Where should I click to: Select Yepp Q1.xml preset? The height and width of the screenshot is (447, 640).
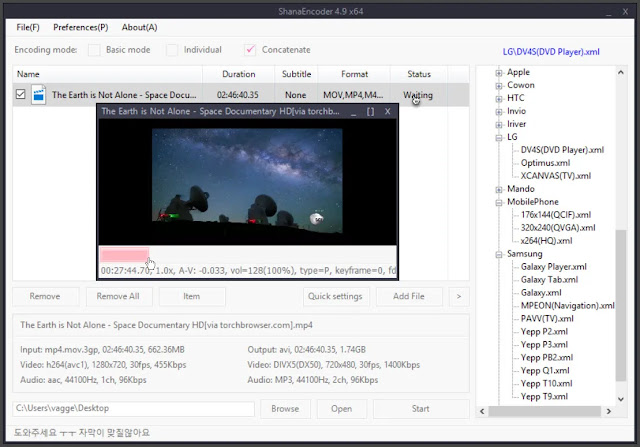point(545,371)
